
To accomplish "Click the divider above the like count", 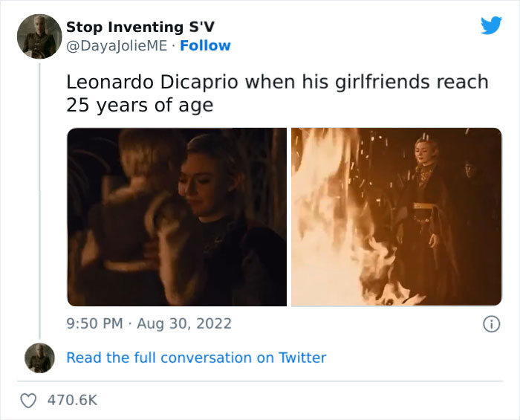I will click(260, 381).
